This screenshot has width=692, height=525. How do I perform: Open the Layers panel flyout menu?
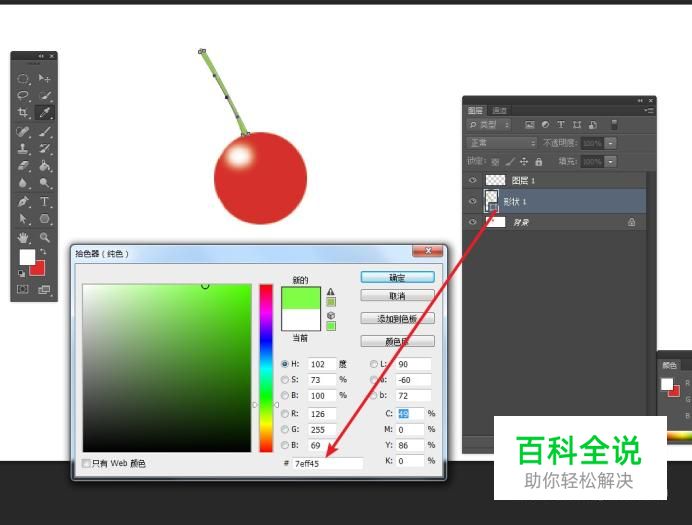(x=649, y=110)
